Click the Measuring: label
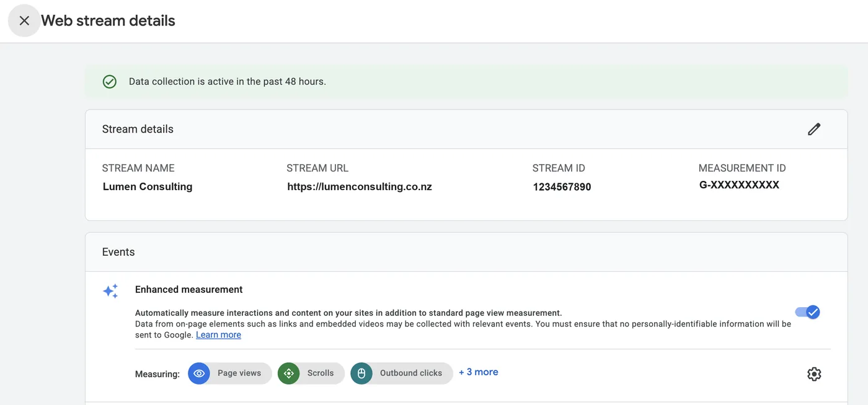The image size is (868, 405). pos(157,374)
